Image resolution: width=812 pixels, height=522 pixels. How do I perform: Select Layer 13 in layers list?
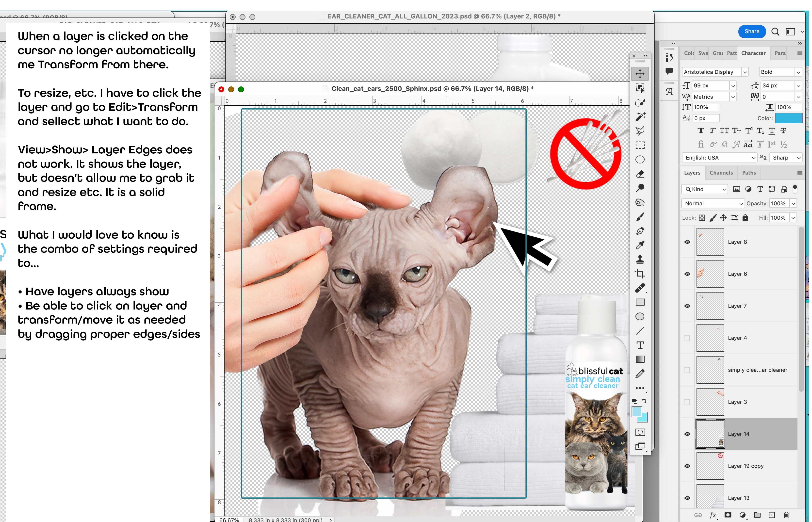738,498
